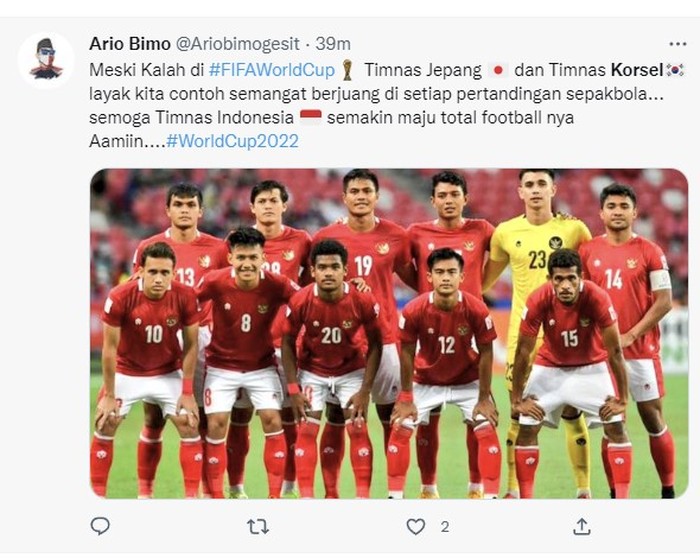Click the reply speech bubble icon
700x558 pixels.
click(x=100, y=527)
